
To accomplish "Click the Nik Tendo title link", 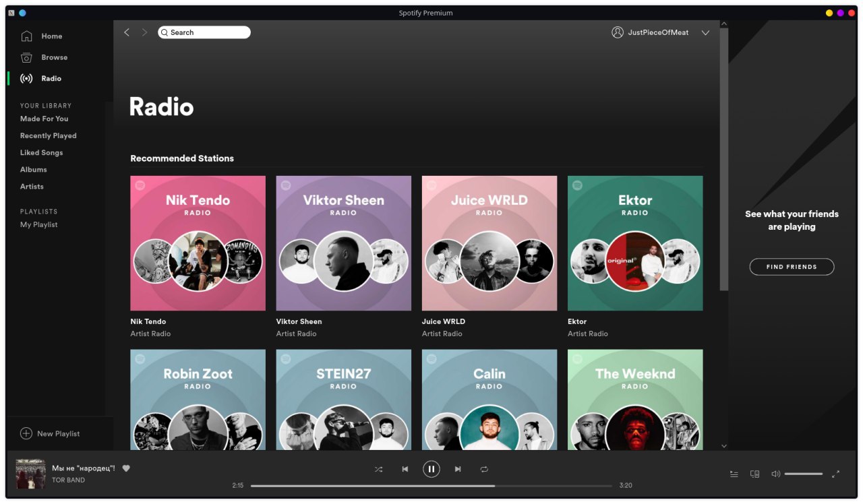I will point(148,321).
